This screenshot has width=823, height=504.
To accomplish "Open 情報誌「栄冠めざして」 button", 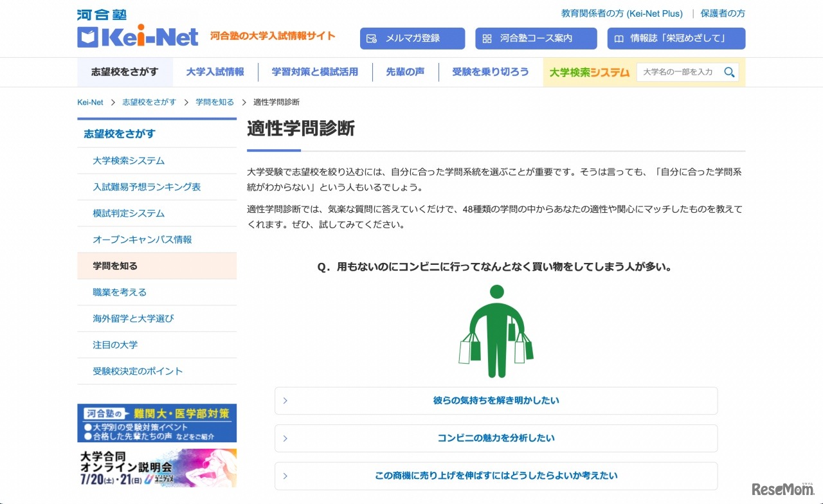I will pyautogui.click(x=676, y=39).
